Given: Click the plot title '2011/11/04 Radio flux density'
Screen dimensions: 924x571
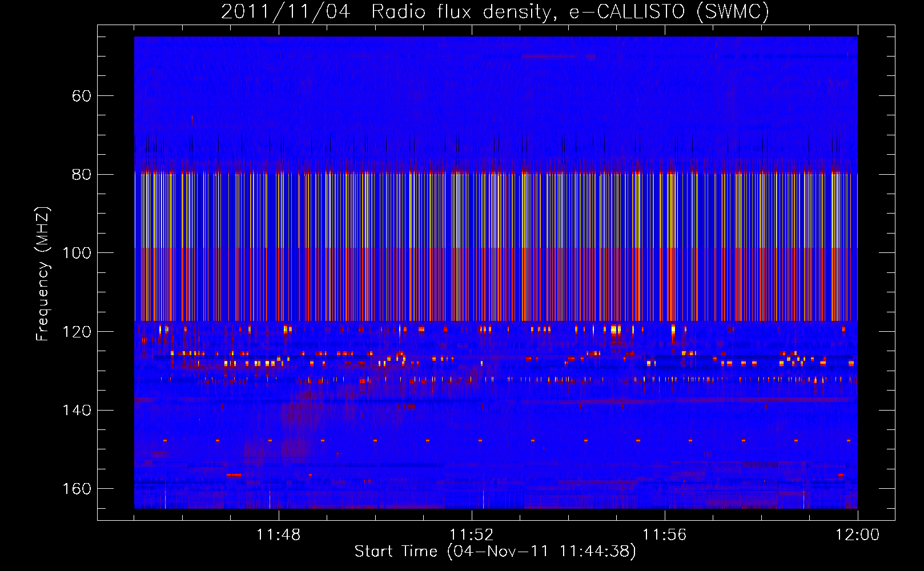Looking at the screenshot, I should [x=388, y=11].
